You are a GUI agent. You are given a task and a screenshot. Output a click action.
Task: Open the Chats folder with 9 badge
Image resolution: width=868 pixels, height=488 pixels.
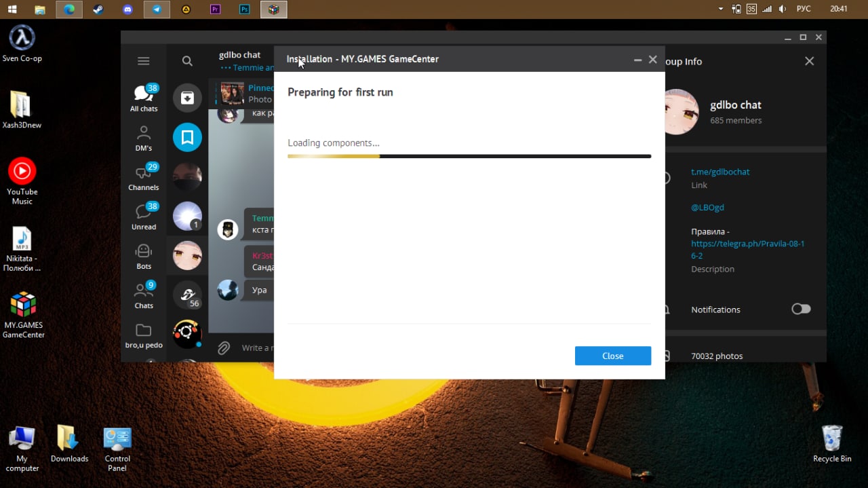coord(144,295)
